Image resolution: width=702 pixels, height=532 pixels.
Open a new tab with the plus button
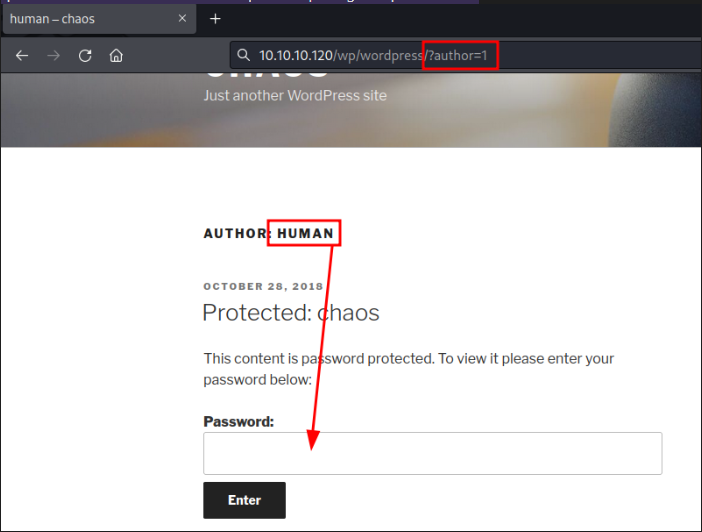(215, 19)
